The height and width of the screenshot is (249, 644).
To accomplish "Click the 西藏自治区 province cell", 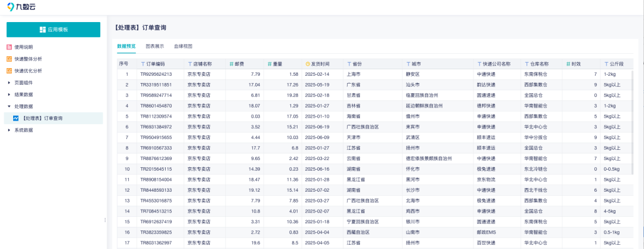I will coord(358,232).
